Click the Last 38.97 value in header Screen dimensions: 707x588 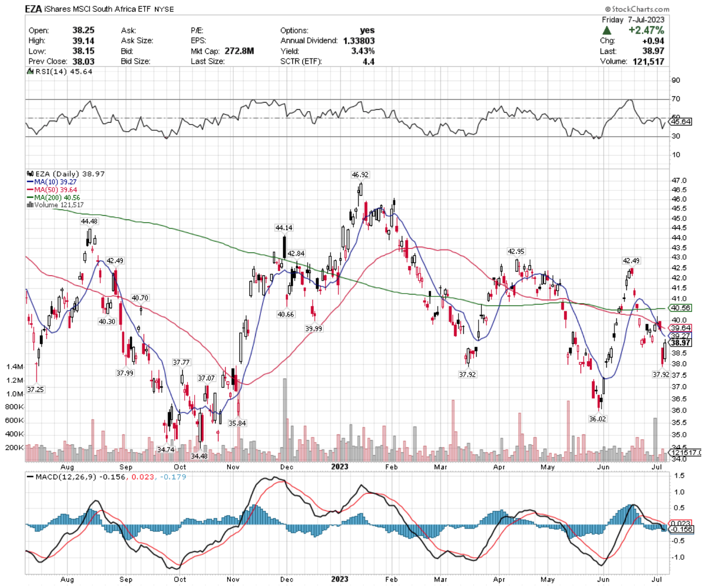click(653, 51)
